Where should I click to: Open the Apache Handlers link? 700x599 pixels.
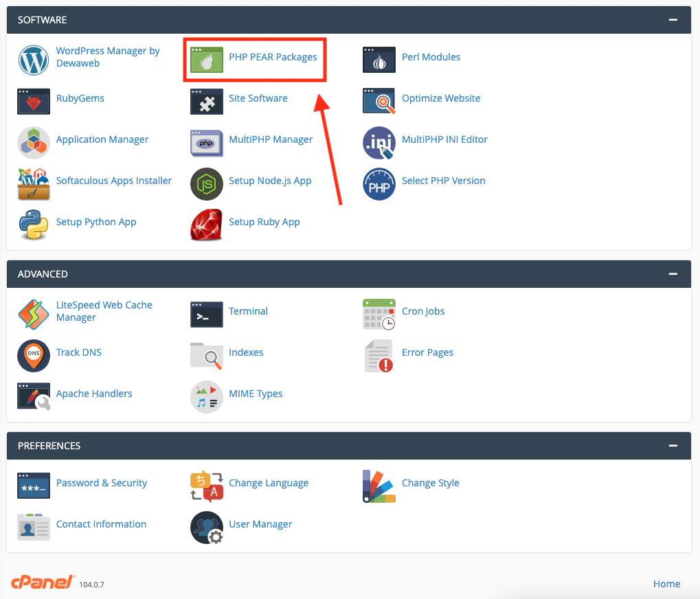coord(94,394)
